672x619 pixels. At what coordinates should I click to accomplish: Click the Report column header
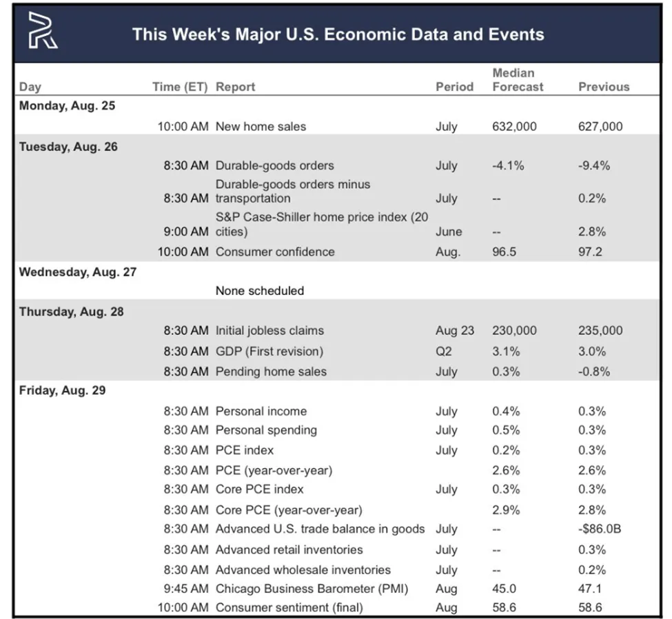click(x=235, y=87)
